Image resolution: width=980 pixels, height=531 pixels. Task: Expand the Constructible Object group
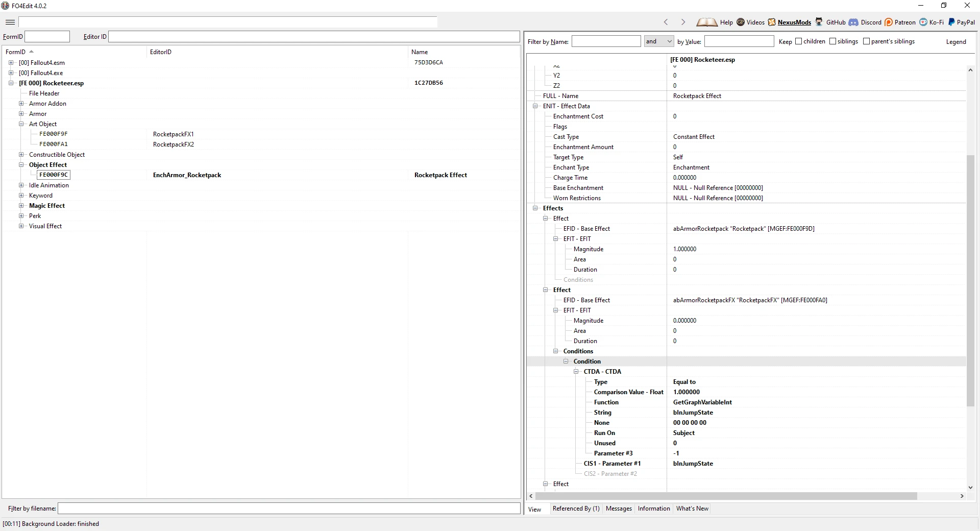point(21,155)
